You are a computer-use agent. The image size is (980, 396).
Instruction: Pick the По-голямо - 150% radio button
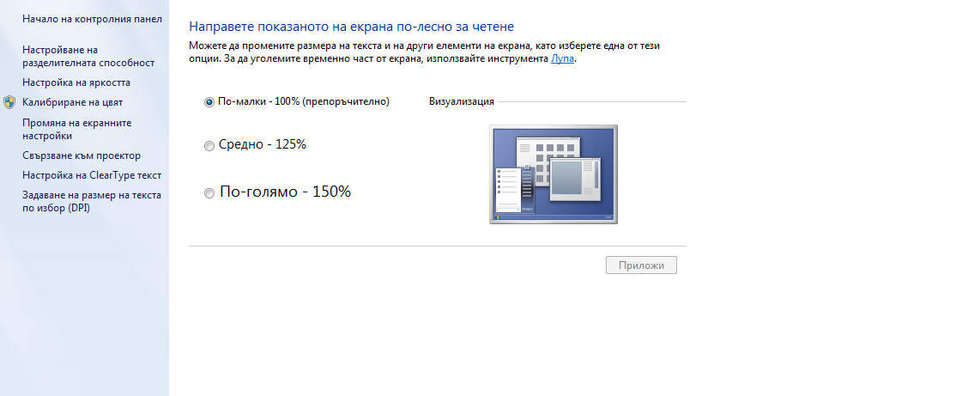tap(209, 194)
